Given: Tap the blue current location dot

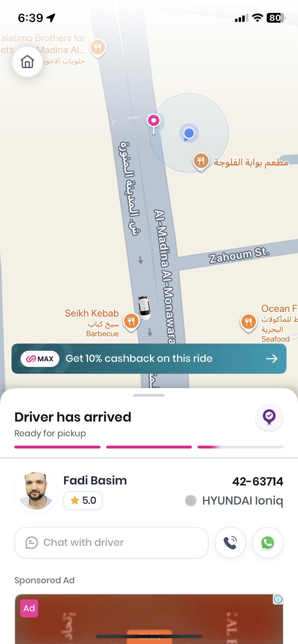Looking at the screenshot, I should tap(189, 133).
